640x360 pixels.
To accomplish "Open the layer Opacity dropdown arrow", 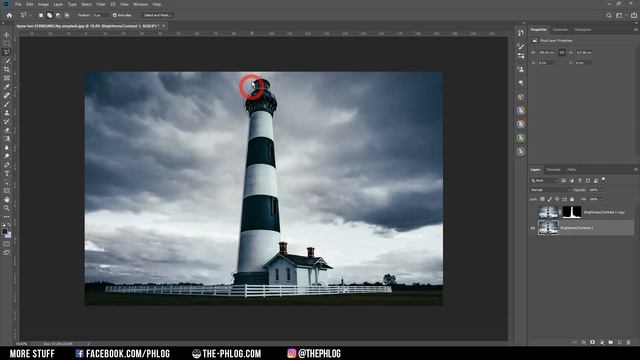I will [601, 190].
